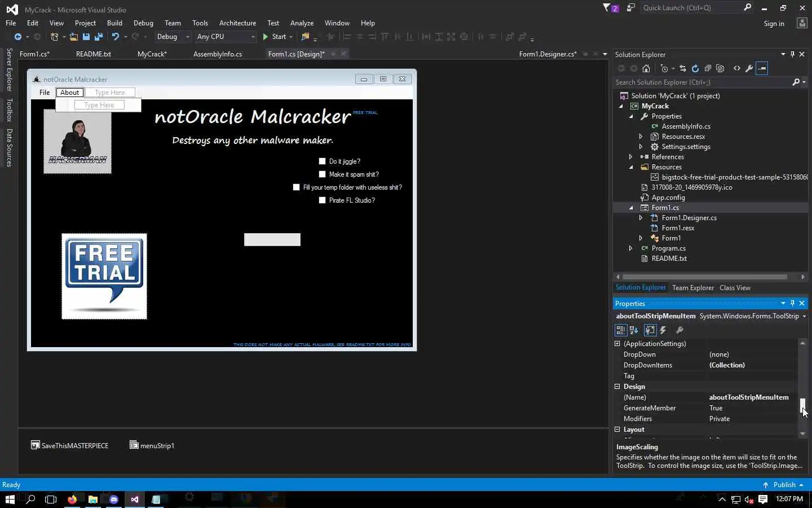The image size is (812, 508).
Task: Click Sync with Active Document icon
Action: (683, 68)
